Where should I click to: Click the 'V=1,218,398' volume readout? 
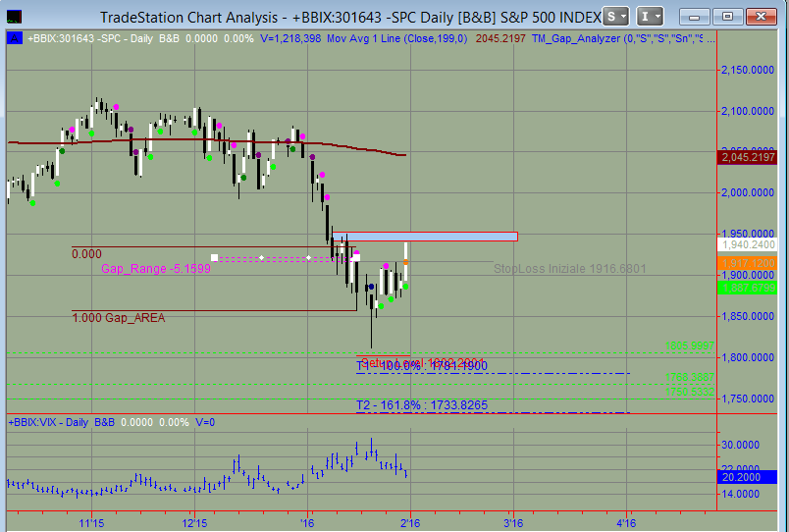pyautogui.click(x=290, y=38)
